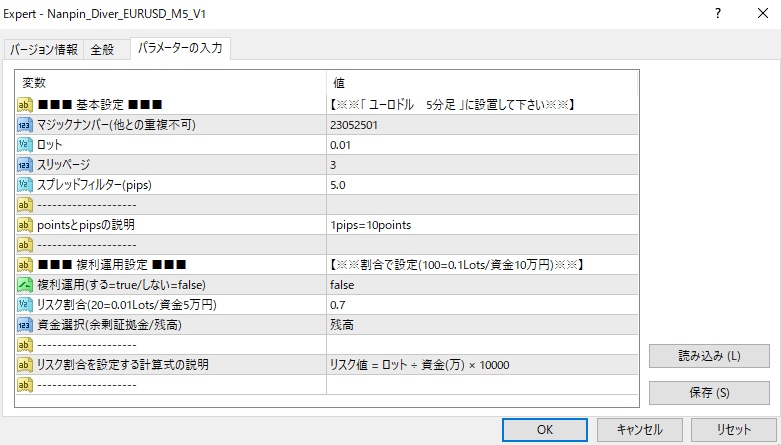Viewport: 781px width, 445px height.
Task: Click string icon beside リスク割合を設定する計算式の説明 row
Action: click(x=24, y=365)
